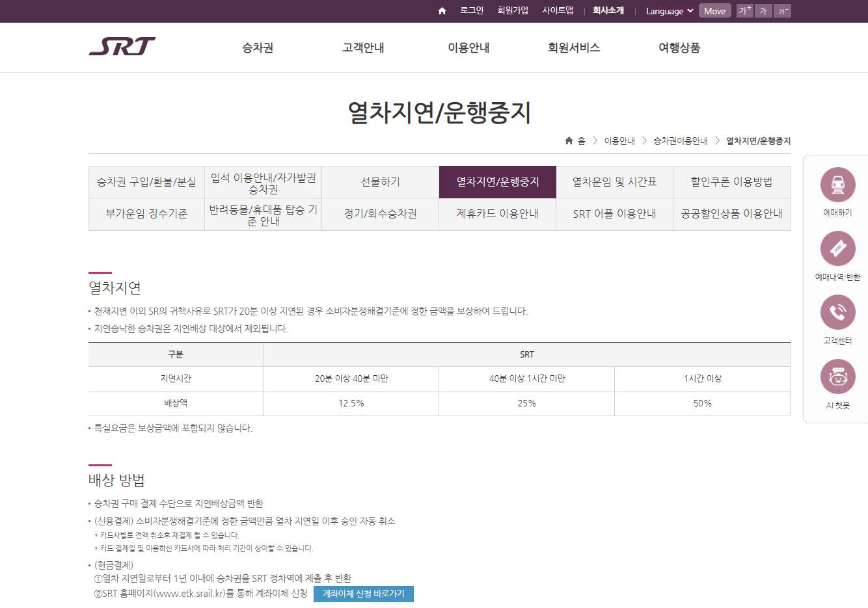
Task: Click the 구분 column header
Action: tap(176, 354)
